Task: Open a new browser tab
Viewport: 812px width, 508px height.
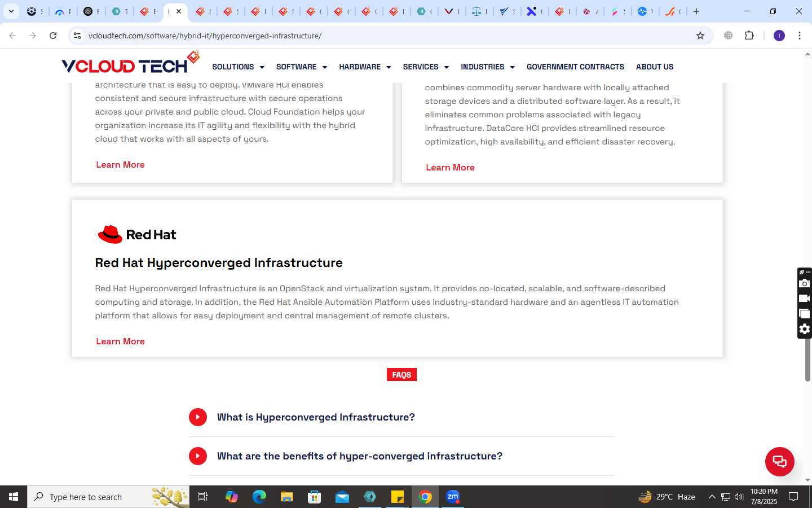Action: click(696, 11)
